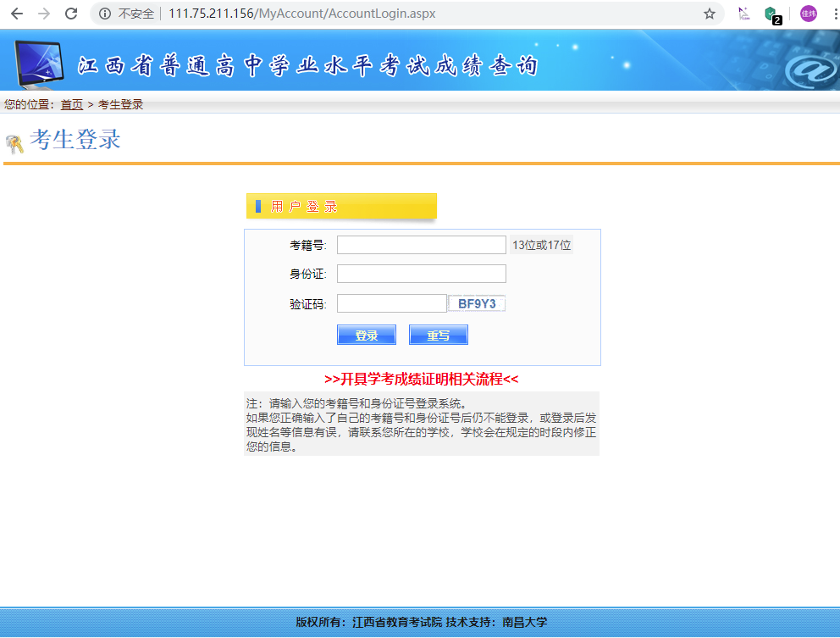Click the 考生登录 breadcrumb text
Viewport: 840px width, 638px height.
[120, 104]
